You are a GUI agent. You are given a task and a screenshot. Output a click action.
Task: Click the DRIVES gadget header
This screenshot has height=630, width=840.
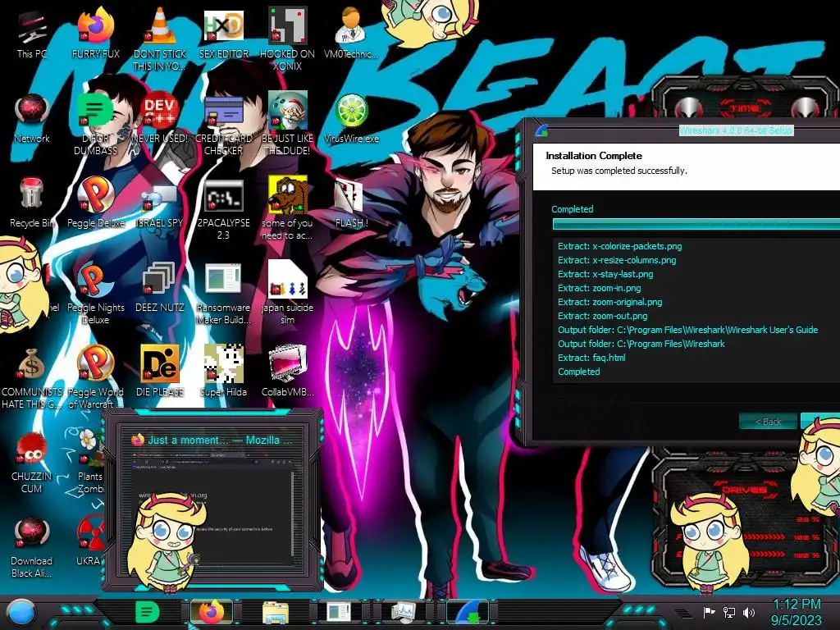[x=743, y=490]
